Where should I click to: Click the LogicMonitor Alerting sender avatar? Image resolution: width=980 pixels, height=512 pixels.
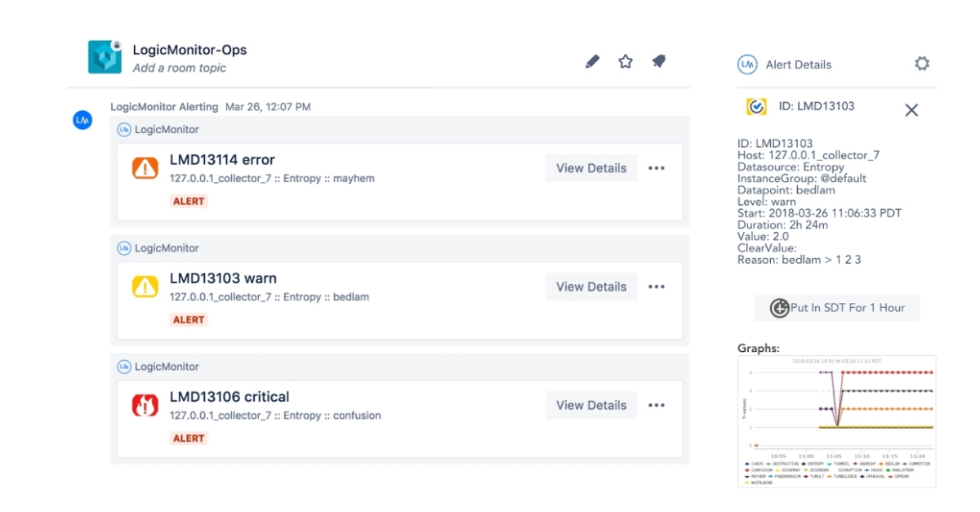click(82, 120)
